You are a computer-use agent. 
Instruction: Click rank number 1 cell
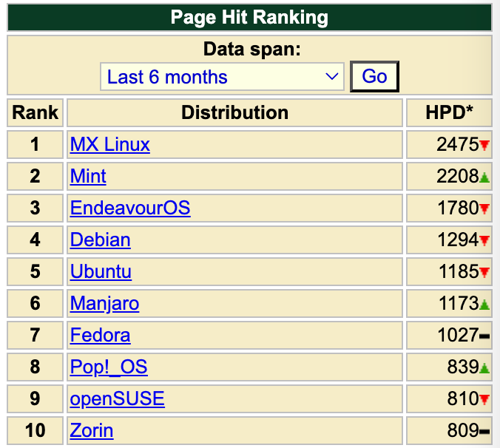click(35, 144)
